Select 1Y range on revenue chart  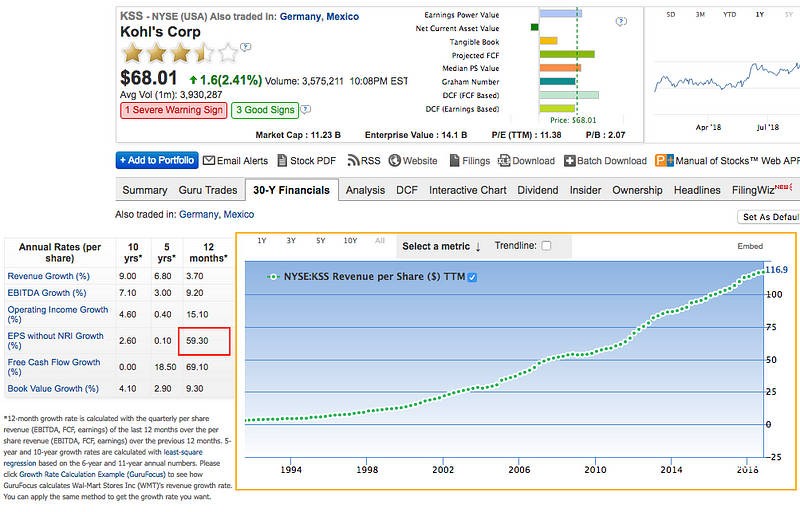point(262,241)
